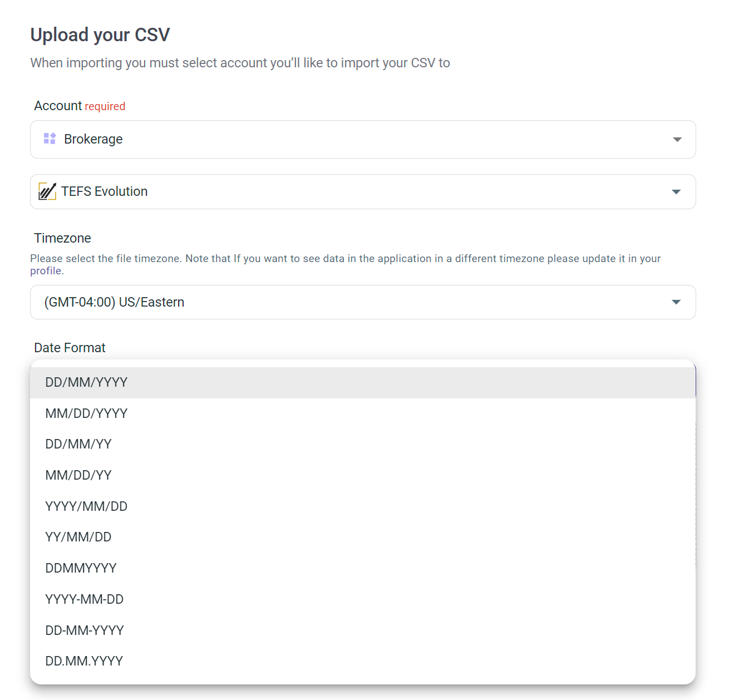Click the Brokerage account selection field
The height and width of the screenshot is (700, 729).
[x=362, y=139]
